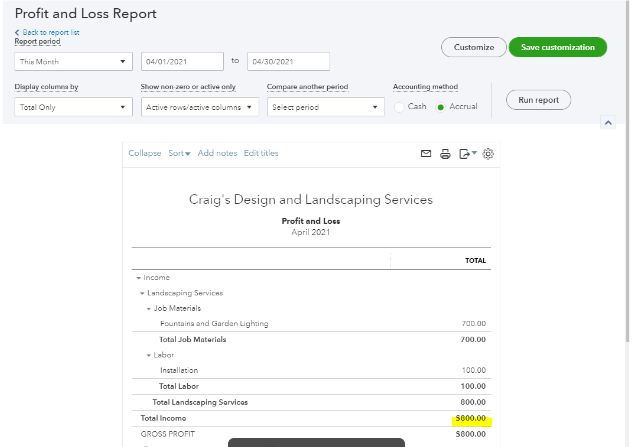Select Cash accounting method
Screen dimensions: 637x447
coord(400,107)
